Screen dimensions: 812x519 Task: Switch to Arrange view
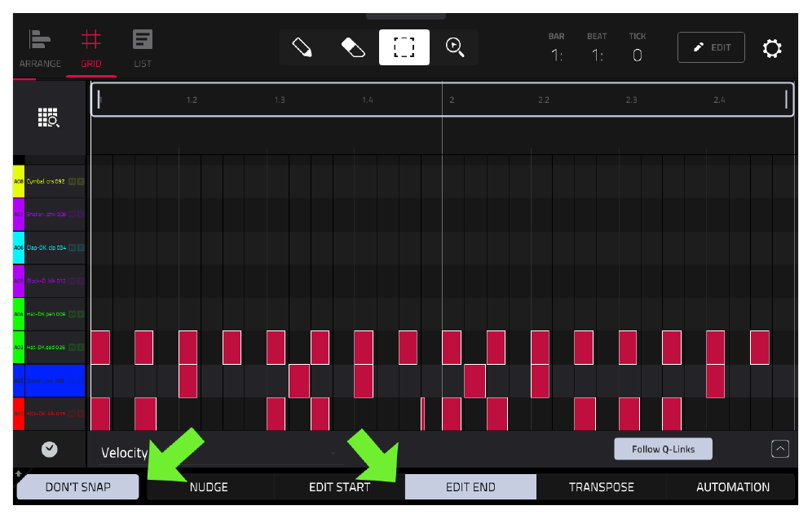coord(40,49)
